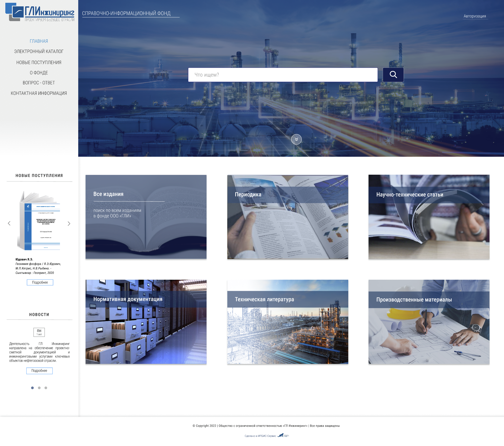Screen dimensions: 504x446
Task: Switch to the third news carousel dot
Action: pos(46,388)
